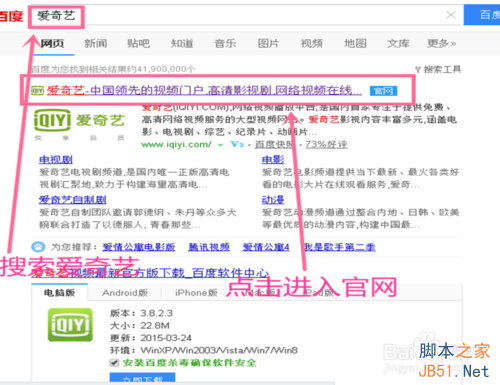Open the 电影 sublink
This screenshot has width=500, height=385.
(273, 160)
